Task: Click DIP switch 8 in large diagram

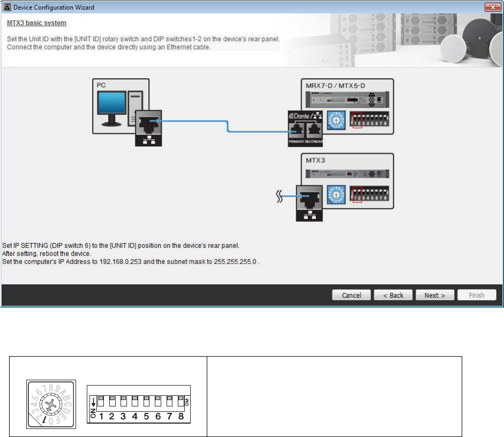Action: [180, 401]
